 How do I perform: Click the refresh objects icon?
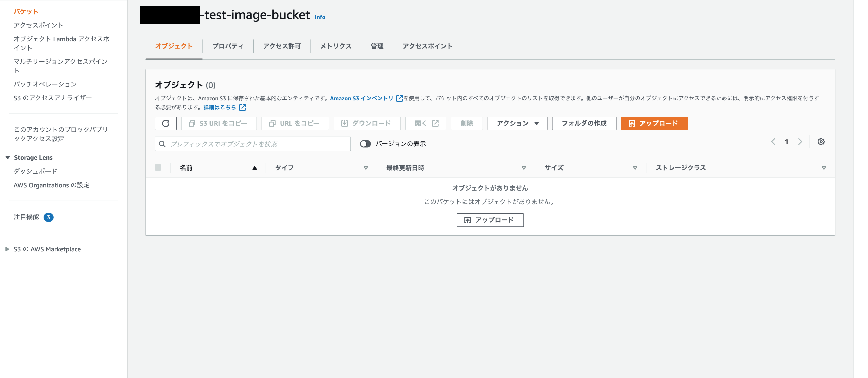pyautogui.click(x=165, y=123)
